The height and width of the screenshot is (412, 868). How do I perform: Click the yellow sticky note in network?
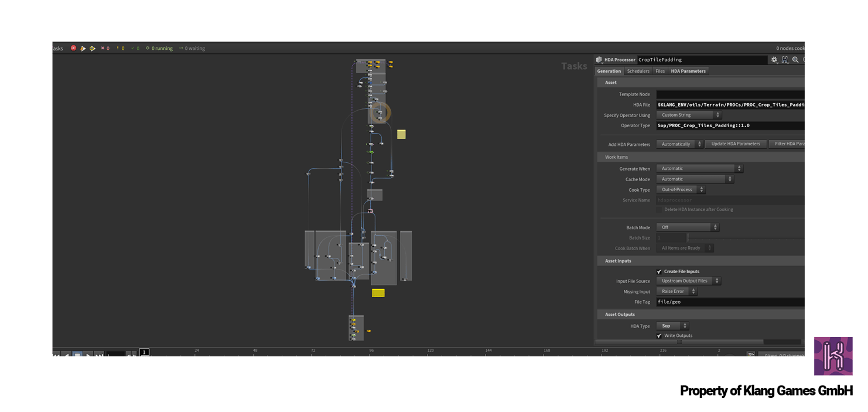(x=401, y=134)
